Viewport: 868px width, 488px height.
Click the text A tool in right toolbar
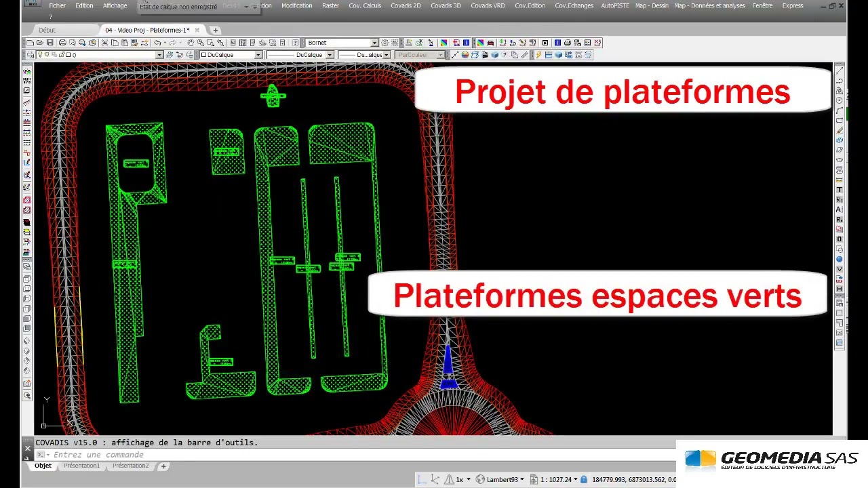pos(840,209)
